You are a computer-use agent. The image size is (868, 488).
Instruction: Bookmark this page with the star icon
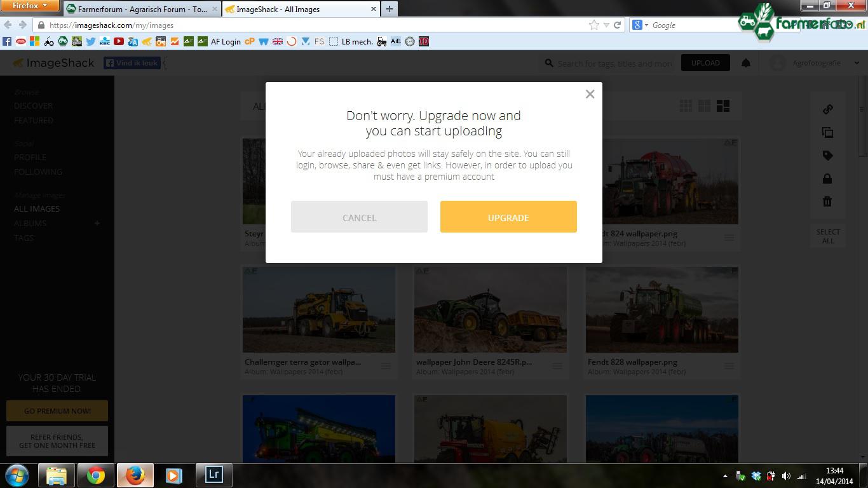pos(593,25)
